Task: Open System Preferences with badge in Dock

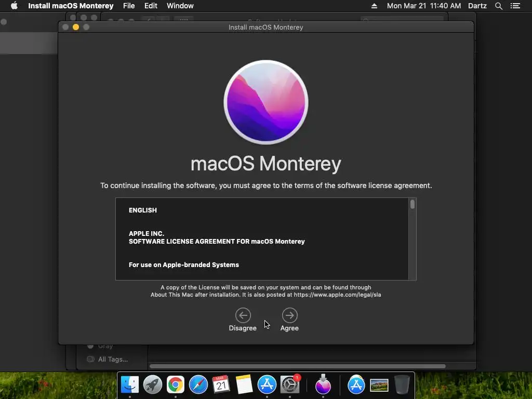Action: point(290,385)
